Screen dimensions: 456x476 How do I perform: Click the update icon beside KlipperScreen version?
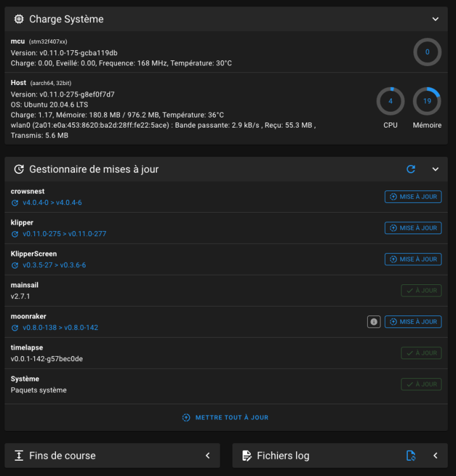[15, 265]
